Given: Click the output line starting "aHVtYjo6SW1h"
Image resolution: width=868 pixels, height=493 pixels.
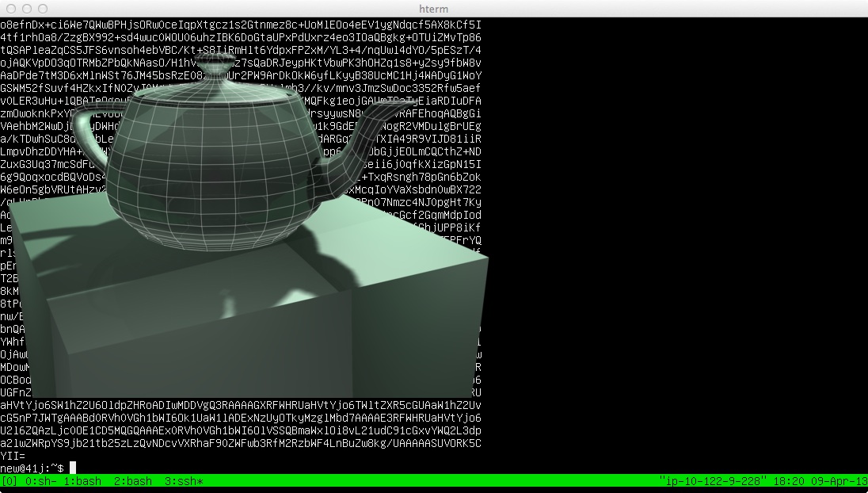Looking at the screenshot, I should point(241,406).
